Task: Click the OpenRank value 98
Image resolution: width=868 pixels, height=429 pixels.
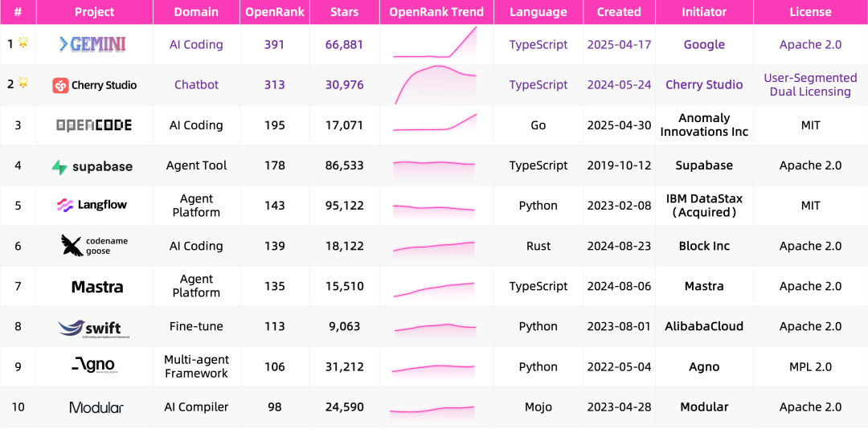Action: (275, 407)
